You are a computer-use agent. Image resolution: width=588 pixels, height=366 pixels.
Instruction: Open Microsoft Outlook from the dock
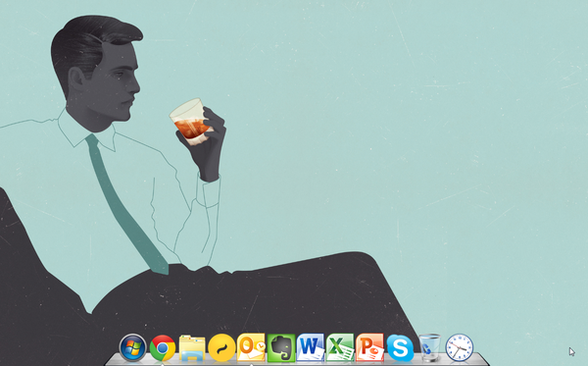pyautogui.click(x=251, y=347)
